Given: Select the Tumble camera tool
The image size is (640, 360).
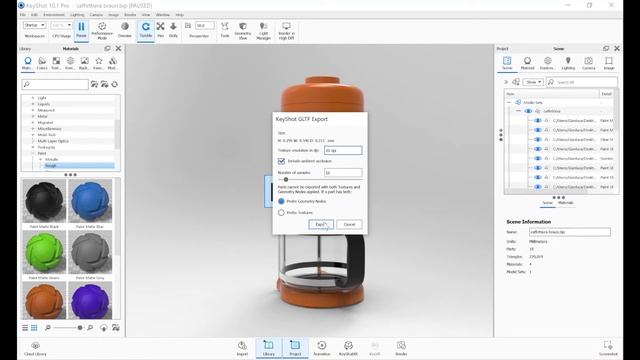Looking at the screenshot, I should pos(146,30).
